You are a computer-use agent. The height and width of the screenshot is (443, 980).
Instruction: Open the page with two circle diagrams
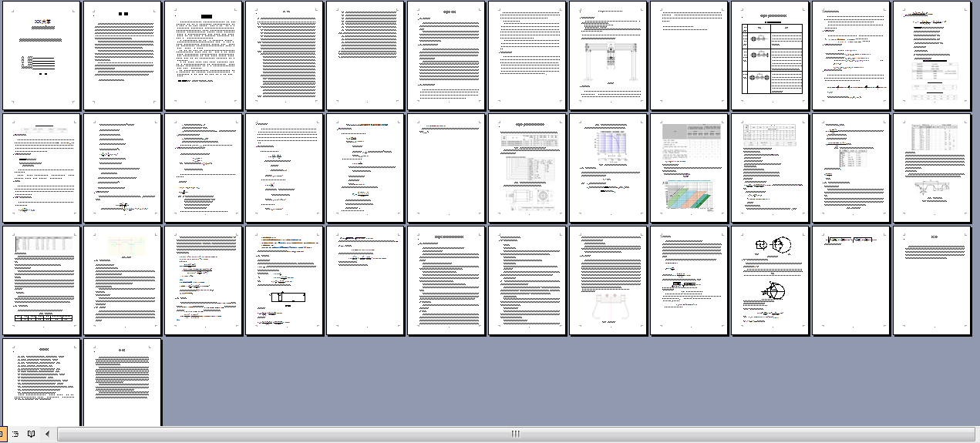click(x=770, y=280)
